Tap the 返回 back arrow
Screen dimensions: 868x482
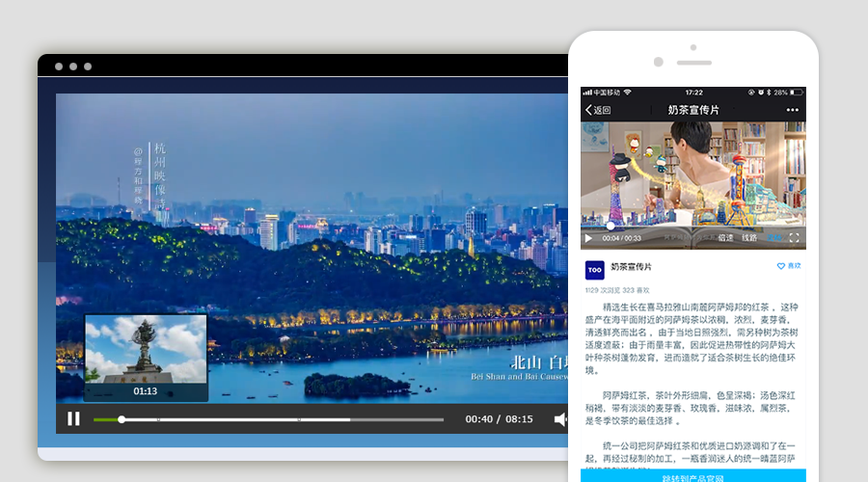598,110
